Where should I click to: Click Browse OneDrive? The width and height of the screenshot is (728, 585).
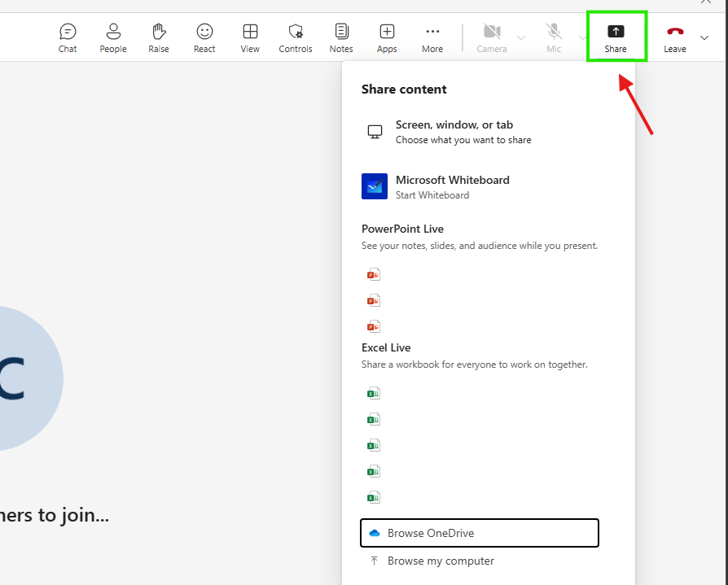480,533
